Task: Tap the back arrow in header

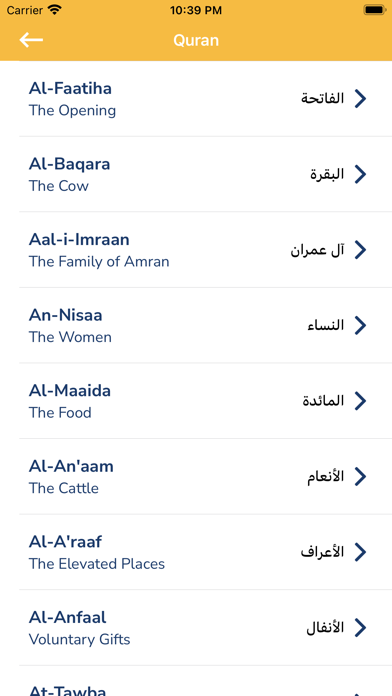Action: click(31, 40)
